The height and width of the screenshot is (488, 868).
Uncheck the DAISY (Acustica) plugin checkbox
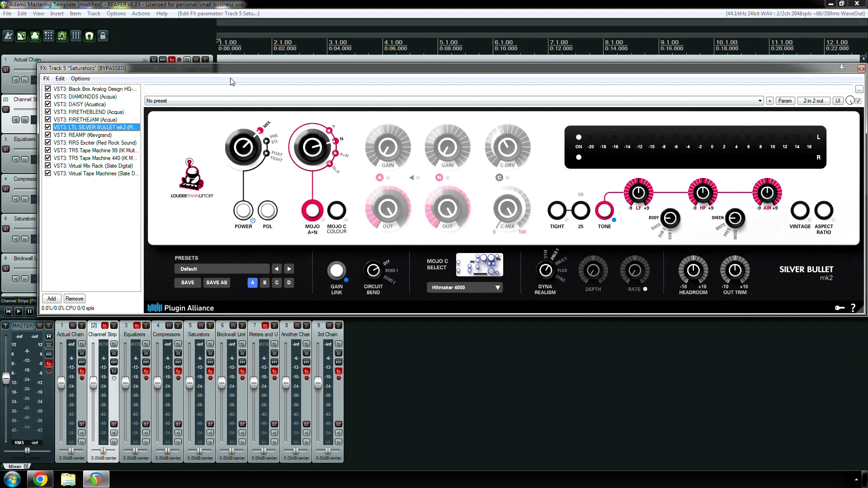pos(47,104)
